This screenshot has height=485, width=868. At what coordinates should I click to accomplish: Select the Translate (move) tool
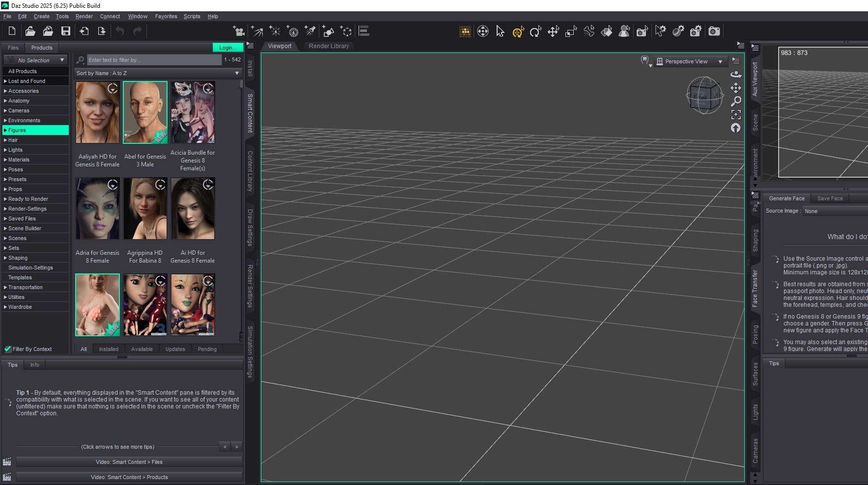pyautogui.click(x=553, y=31)
